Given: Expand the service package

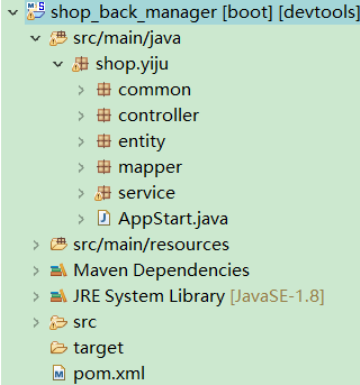Looking at the screenshot, I should click(x=81, y=193).
